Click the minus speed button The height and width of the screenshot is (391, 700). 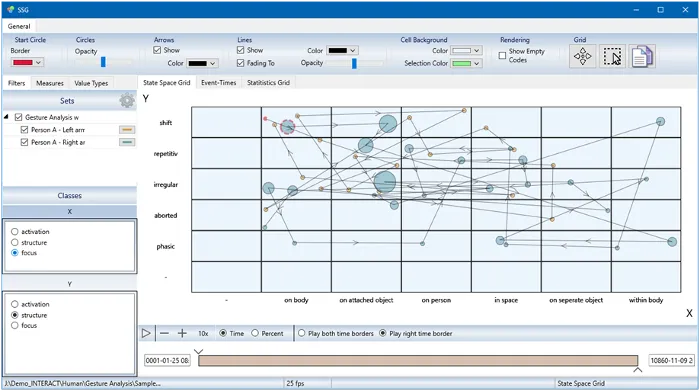[164, 333]
